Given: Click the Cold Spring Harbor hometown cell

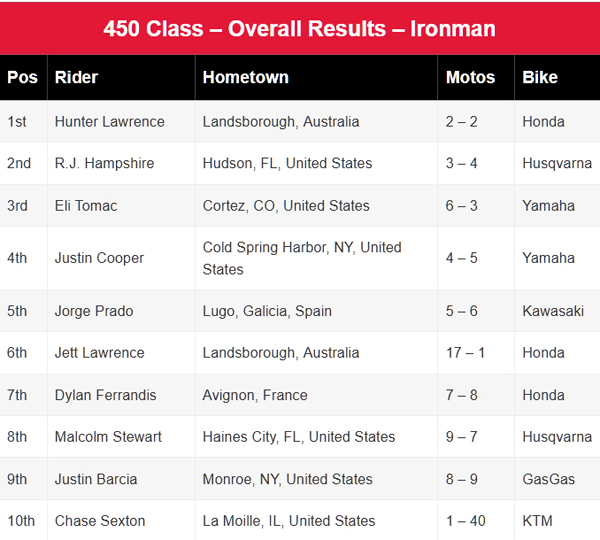Looking at the screenshot, I should click(302, 258).
